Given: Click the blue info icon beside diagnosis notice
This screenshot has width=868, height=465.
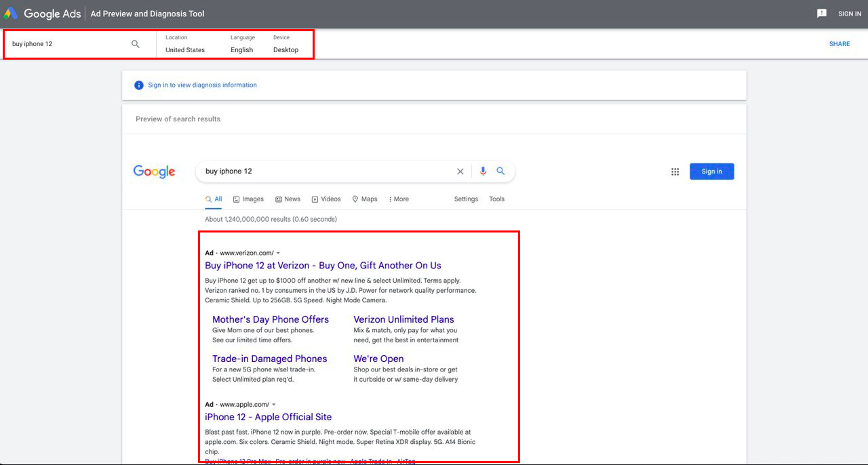Looking at the screenshot, I should click(139, 85).
